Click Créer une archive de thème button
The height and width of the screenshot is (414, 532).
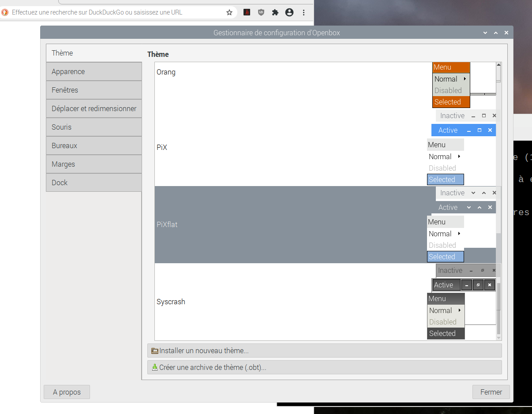coord(324,367)
